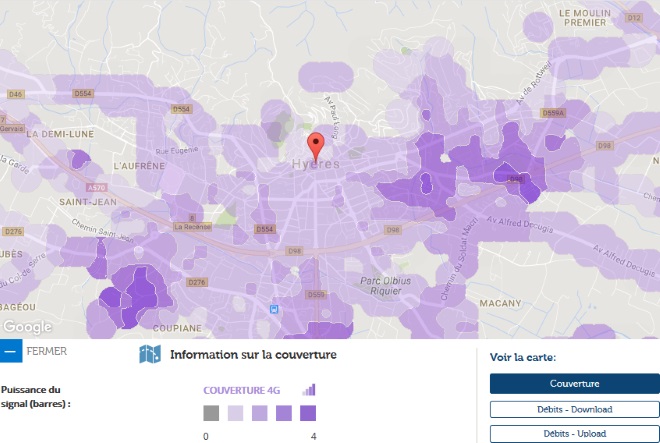
Task: Click the Information sur la couverture title
Action: (253, 355)
